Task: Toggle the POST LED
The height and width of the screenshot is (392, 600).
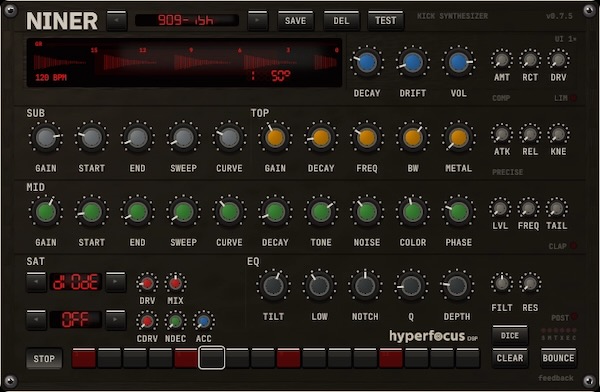Action: coord(574,317)
